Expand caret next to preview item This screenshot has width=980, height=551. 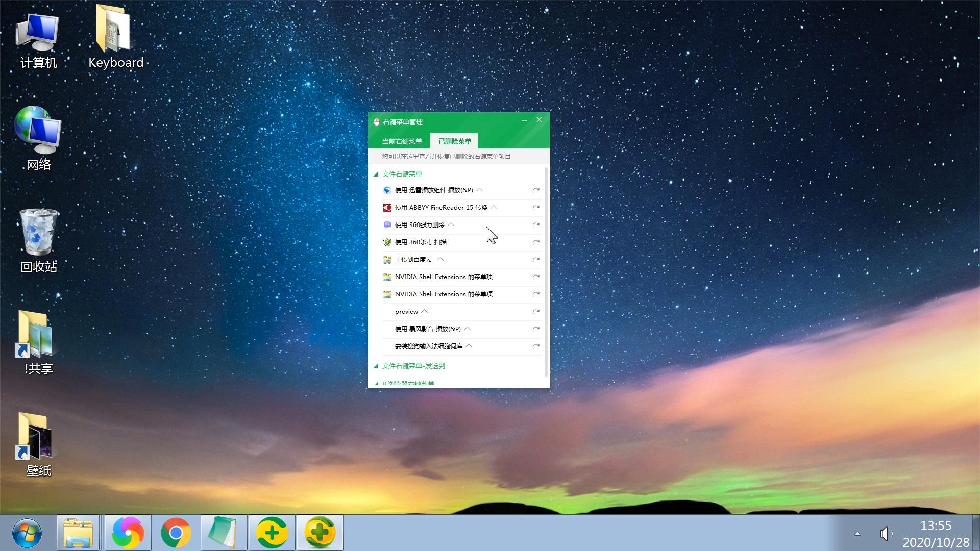pyautogui.click(x=424, y=311)
